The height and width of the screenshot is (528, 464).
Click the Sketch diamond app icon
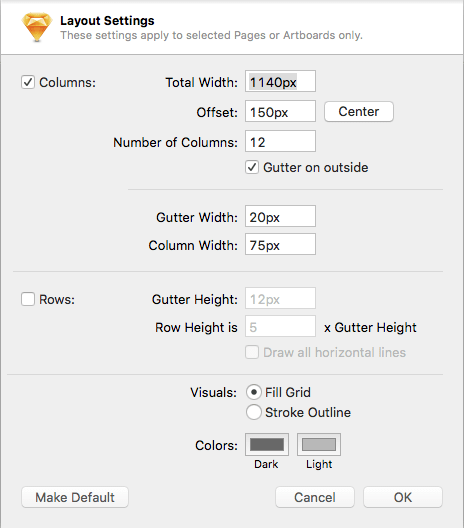pyautogui.click(x=37, y=27)
